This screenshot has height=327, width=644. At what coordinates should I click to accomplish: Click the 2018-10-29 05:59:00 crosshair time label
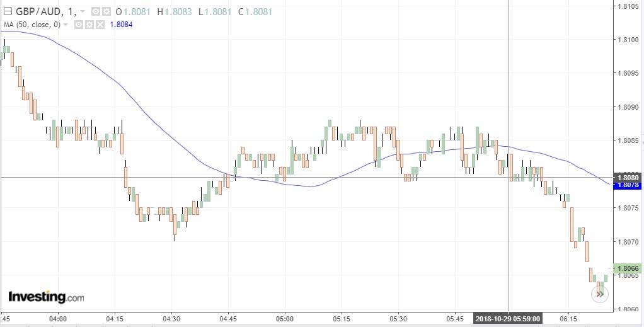pyautogui.click(x=509, y=319)
